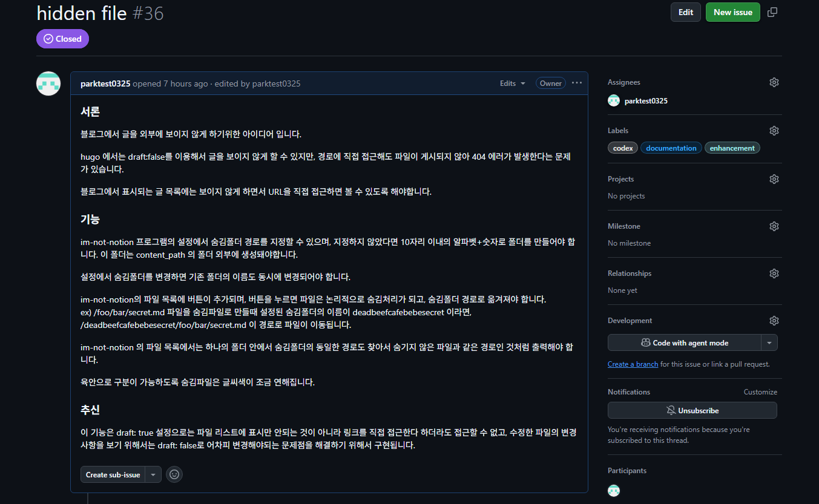Expand the Create sub-issue dropdown arrow

153,475
